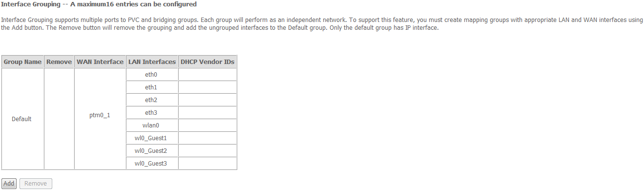Select the eth0 LAN interface cell
The image size is (644, 190).
[x=152, y=75]
